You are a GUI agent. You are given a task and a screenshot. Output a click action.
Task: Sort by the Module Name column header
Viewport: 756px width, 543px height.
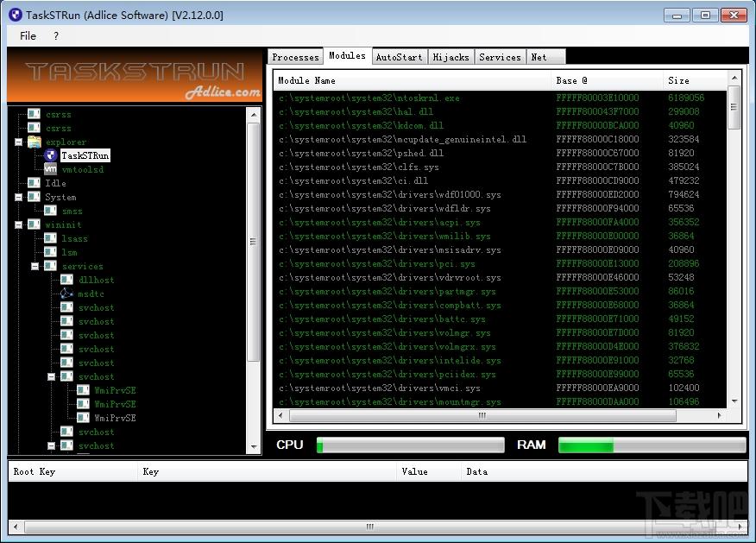click(413, 80)
